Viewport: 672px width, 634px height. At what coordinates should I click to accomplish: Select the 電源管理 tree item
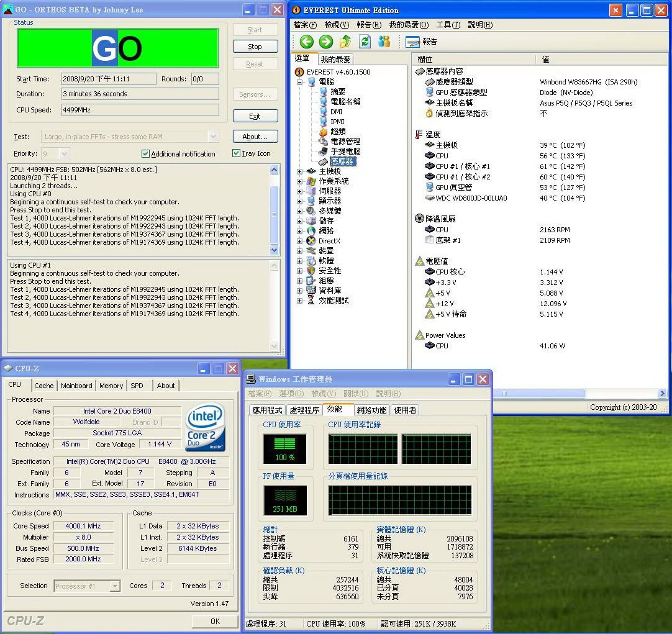coord(345,142)
